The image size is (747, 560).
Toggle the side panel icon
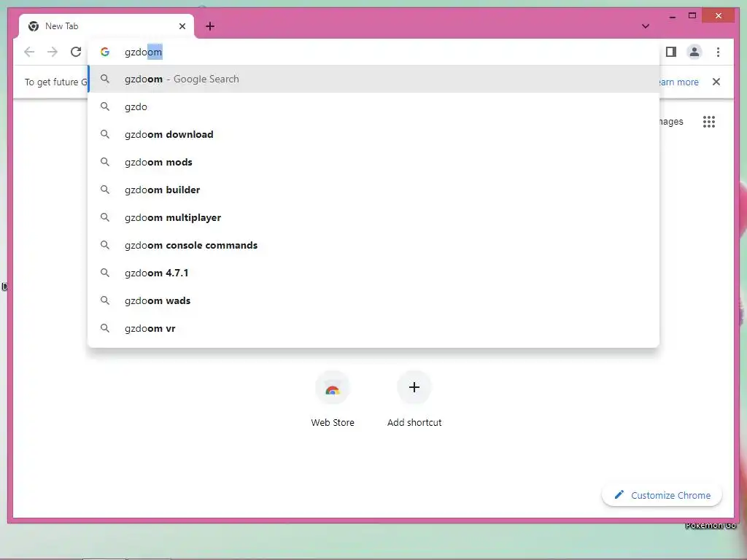[x=671, y=52]
